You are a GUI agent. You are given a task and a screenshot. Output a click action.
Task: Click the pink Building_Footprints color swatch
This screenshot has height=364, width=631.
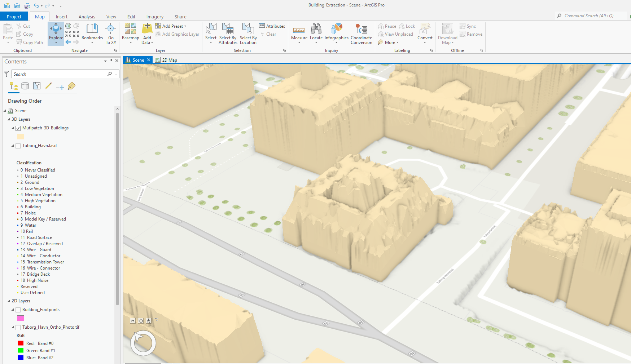point(20,318)
